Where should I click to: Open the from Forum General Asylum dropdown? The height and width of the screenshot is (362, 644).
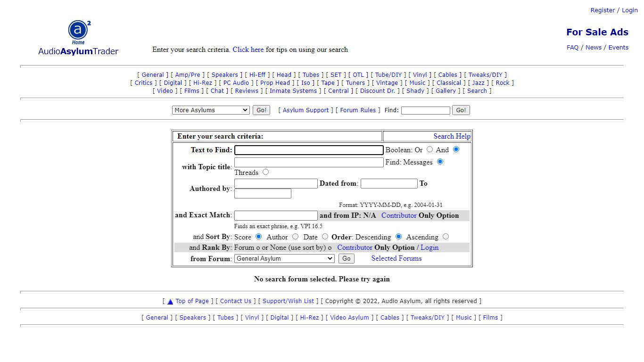coord(284,258)
